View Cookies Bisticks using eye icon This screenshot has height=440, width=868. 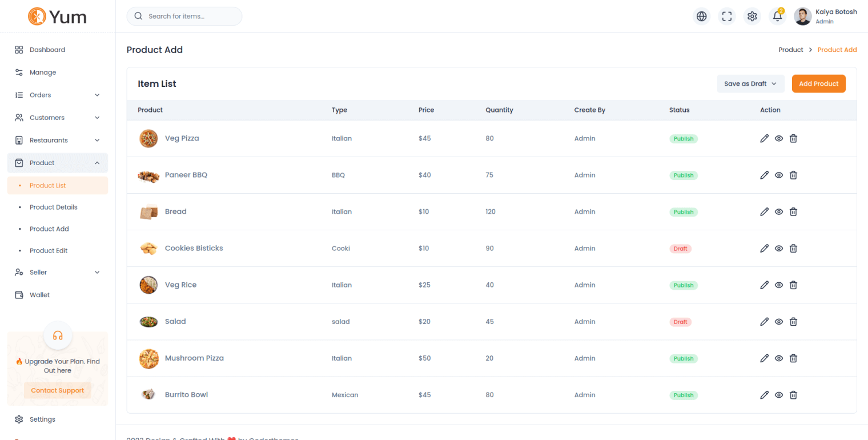(778, 249)
